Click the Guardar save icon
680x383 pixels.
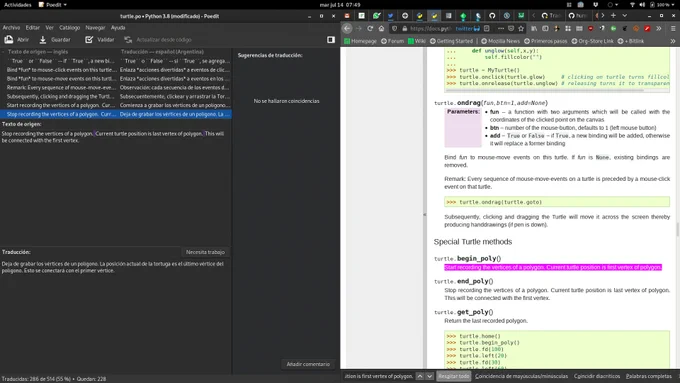(x=42, y=39)
